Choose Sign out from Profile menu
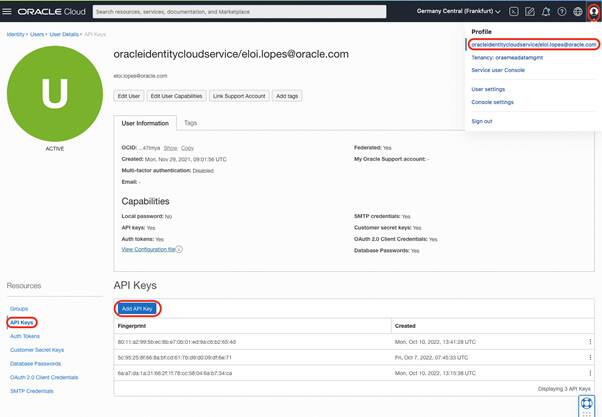Viewport: 602px width, 417px height. (x=482, y=121)
